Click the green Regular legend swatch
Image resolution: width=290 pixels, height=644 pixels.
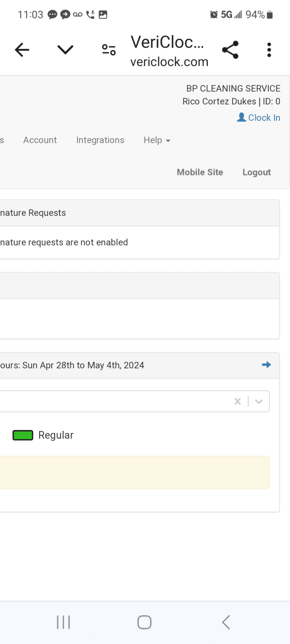(x=23, y=435)
